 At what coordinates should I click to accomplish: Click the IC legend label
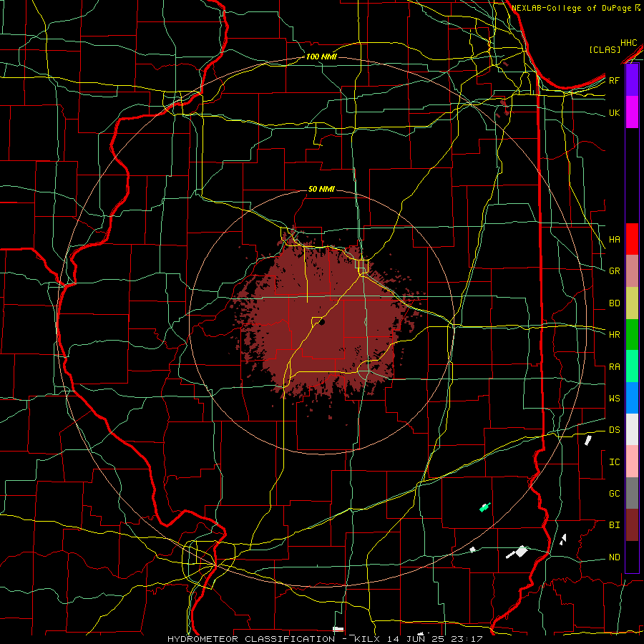pyautogui.click(x=614, y=462)
